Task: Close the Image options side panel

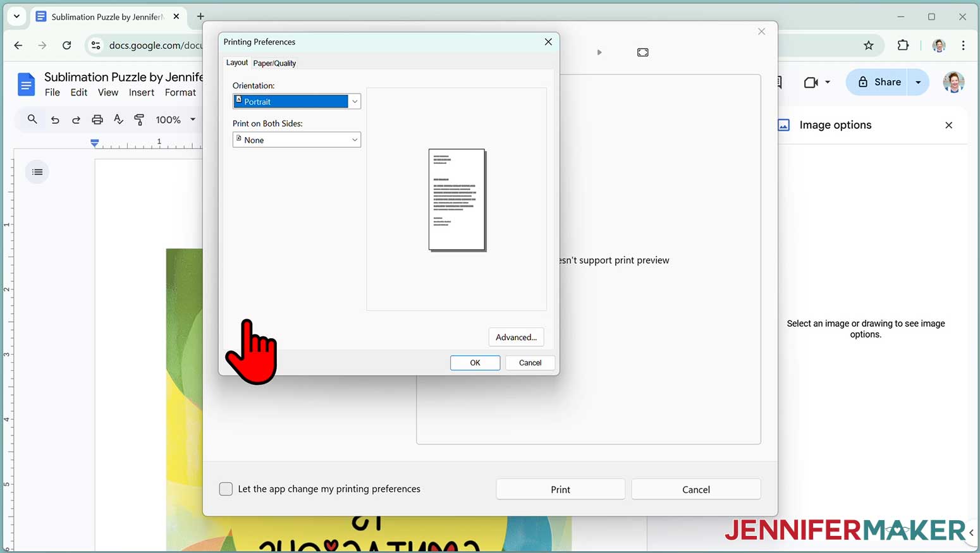Action: tap(948, 125)
